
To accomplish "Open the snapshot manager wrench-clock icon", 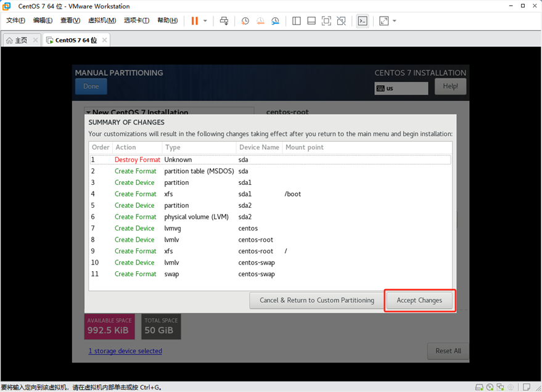I will click(275, 21).
